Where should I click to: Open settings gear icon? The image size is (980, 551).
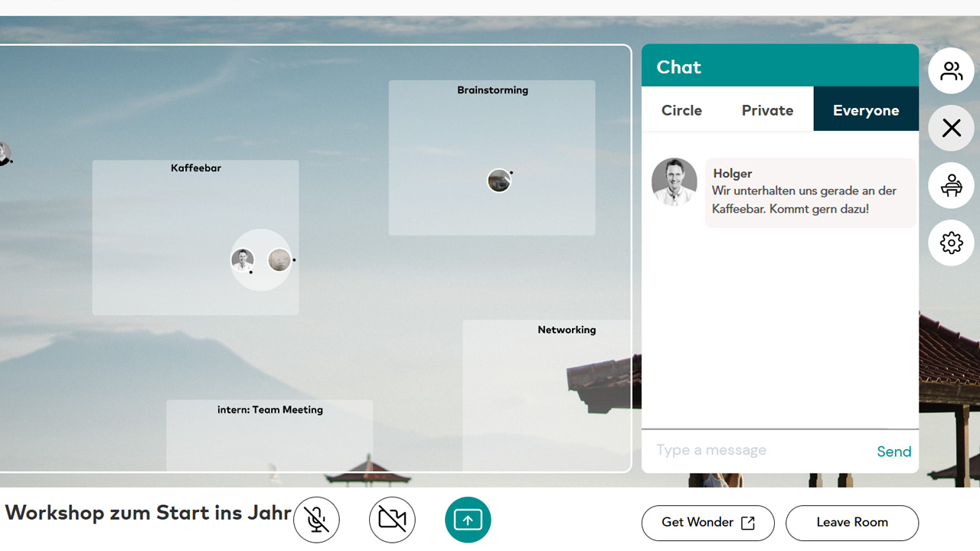pyautogui.click(x=951, y=243)
